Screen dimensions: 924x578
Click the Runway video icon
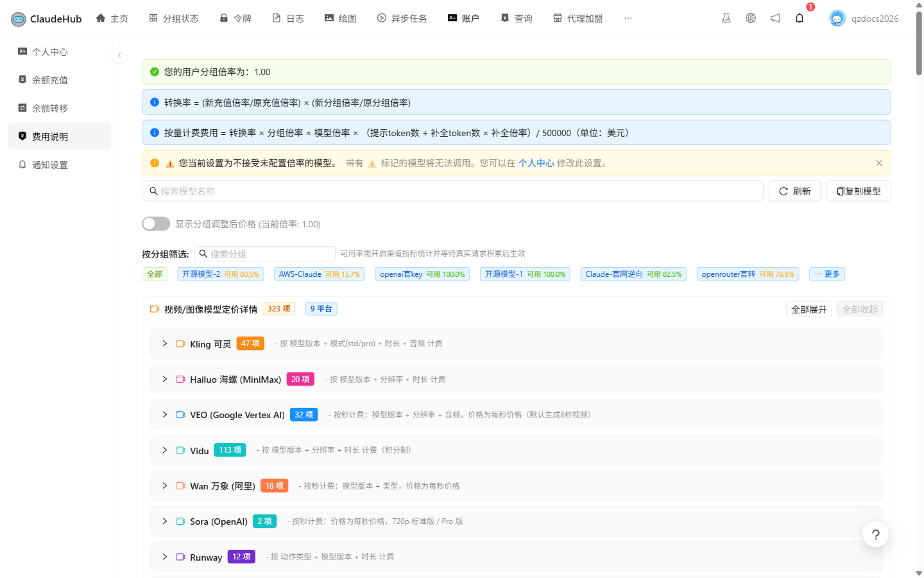[181, 557]
